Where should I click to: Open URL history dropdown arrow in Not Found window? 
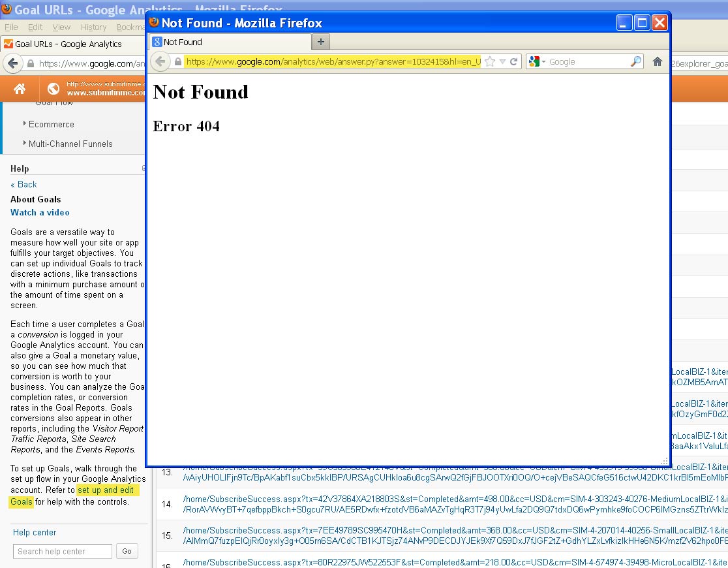[x=502, y=61]
